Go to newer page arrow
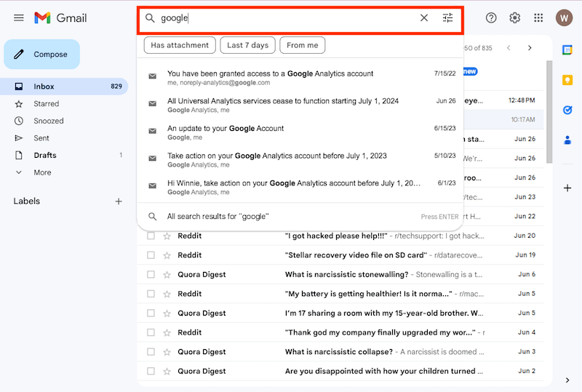Image resolution: width=582 pixels, height=392 pixels. pos(509,48)
